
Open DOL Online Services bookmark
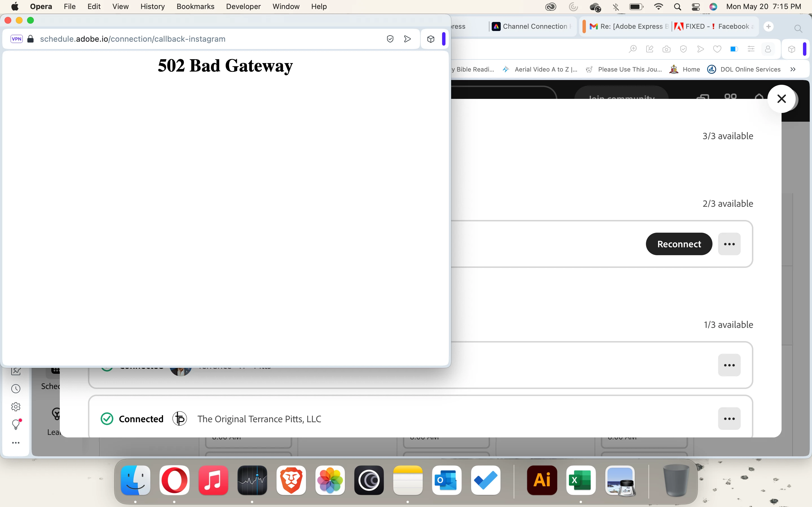click(750, 69)
